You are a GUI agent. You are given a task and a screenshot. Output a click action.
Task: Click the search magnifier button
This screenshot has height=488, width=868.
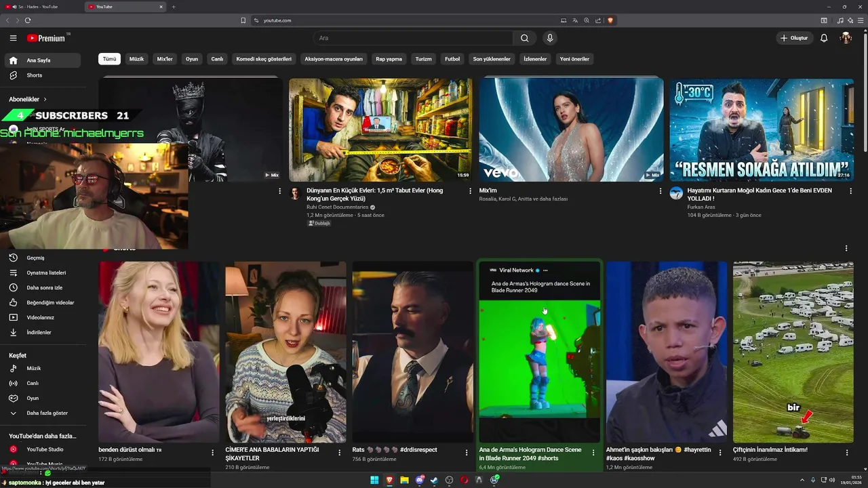click(525, 38)
